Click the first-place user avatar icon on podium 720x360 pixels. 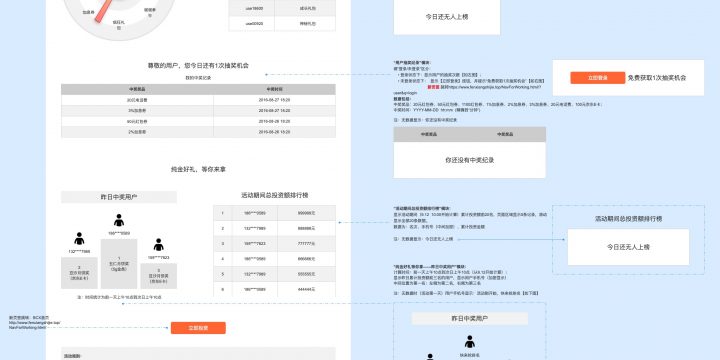[119, 220]
